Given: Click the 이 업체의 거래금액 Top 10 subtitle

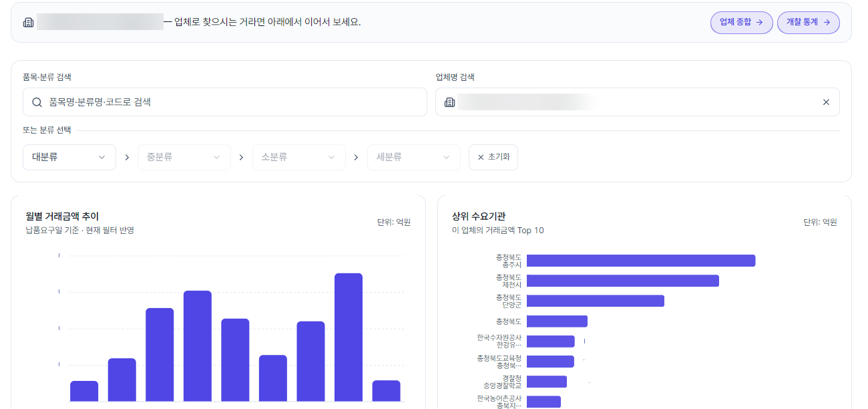Looking at the screenshot, I should pyautogui.click(x=498, y=231).
